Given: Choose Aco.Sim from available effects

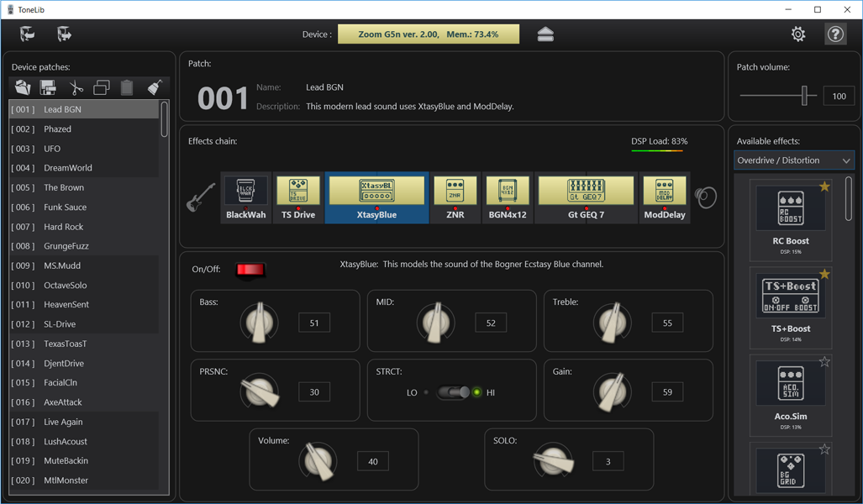Looking at the screenshot, I should tap(791, 395).
